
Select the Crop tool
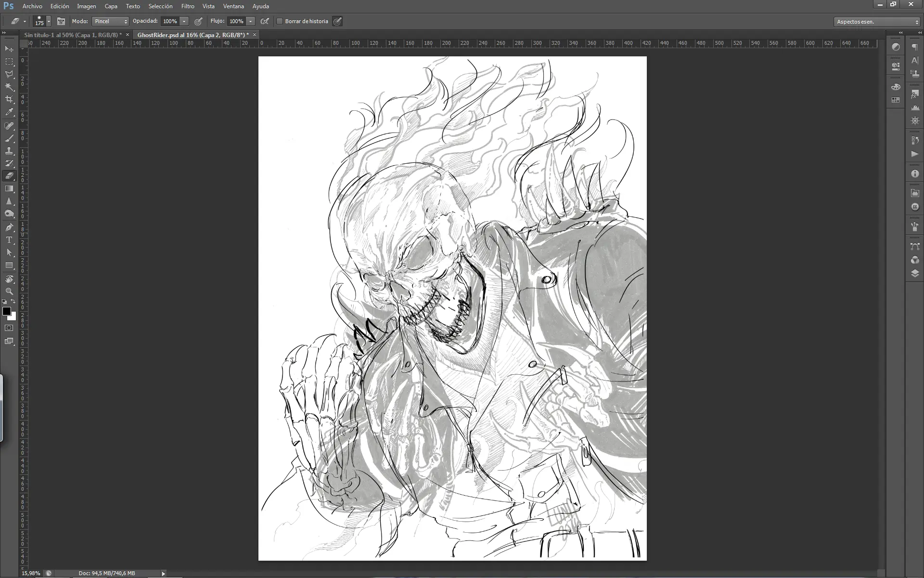click(9, 99)
